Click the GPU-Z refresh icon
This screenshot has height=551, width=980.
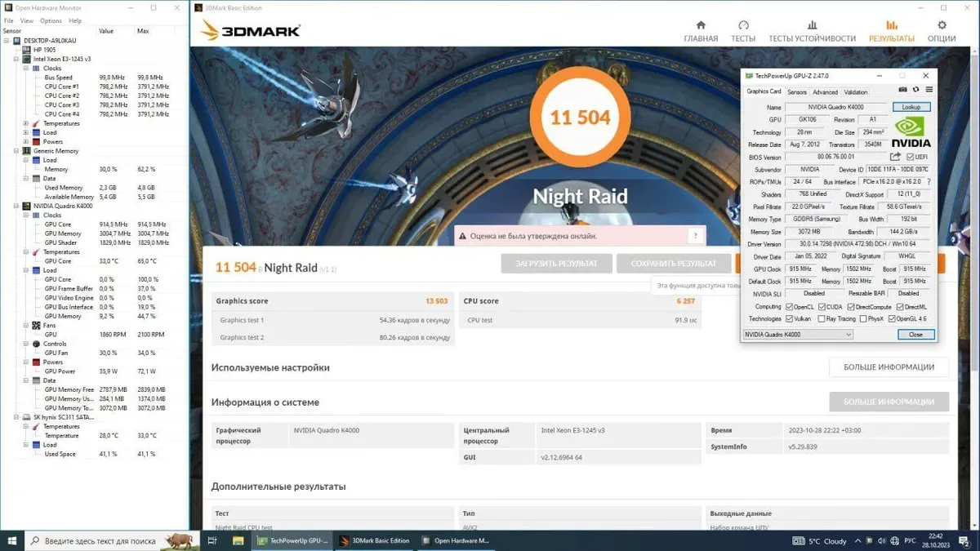pos(915,90)
